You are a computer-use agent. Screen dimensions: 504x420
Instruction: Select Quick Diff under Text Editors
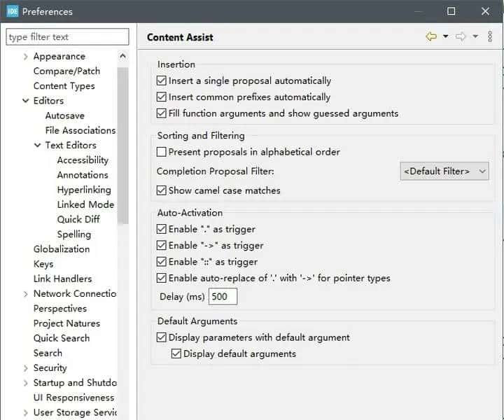[78, 219]
